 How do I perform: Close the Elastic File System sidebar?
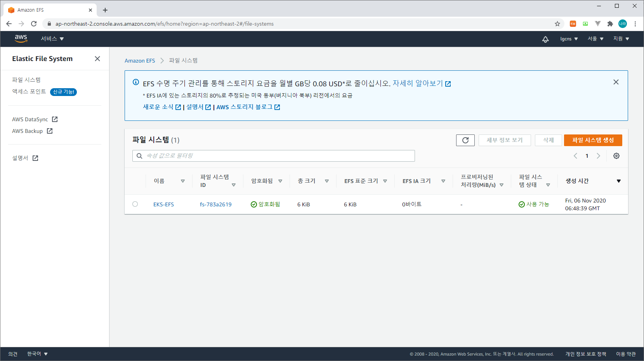point(97,59)
